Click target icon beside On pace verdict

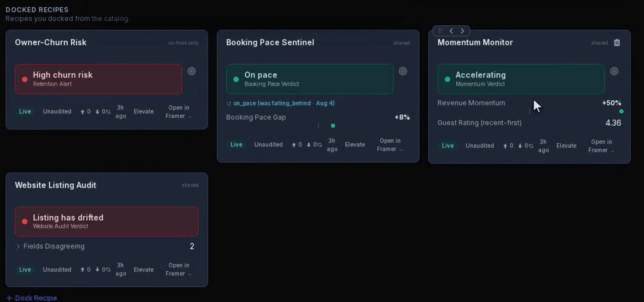(402, 71)
